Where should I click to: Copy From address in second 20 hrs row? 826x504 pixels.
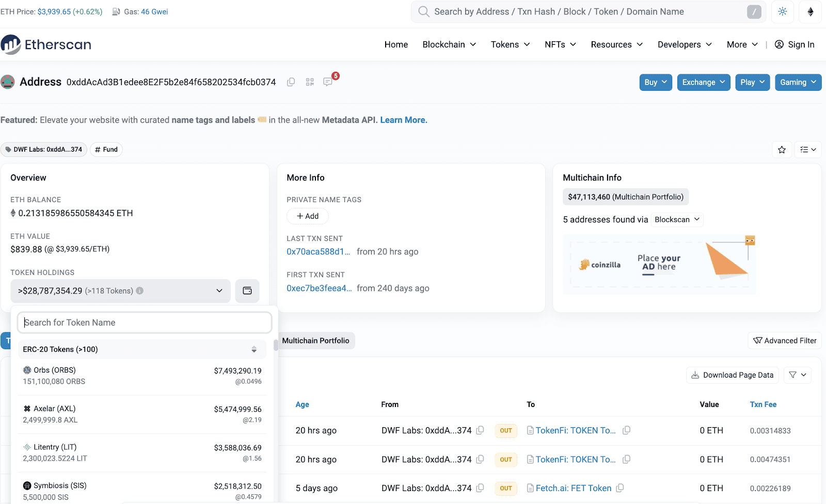click(480, 459)
